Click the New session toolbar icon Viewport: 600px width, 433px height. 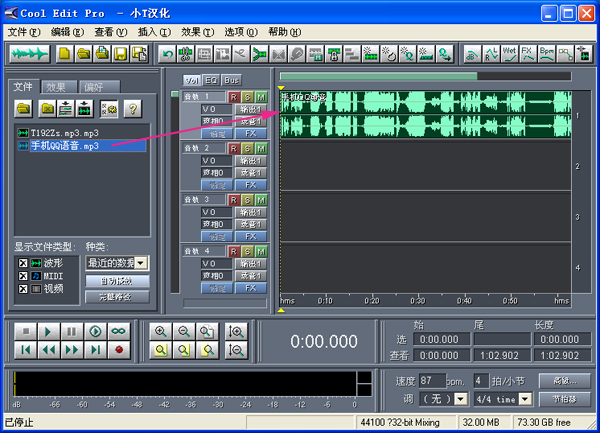pos(64,54)
